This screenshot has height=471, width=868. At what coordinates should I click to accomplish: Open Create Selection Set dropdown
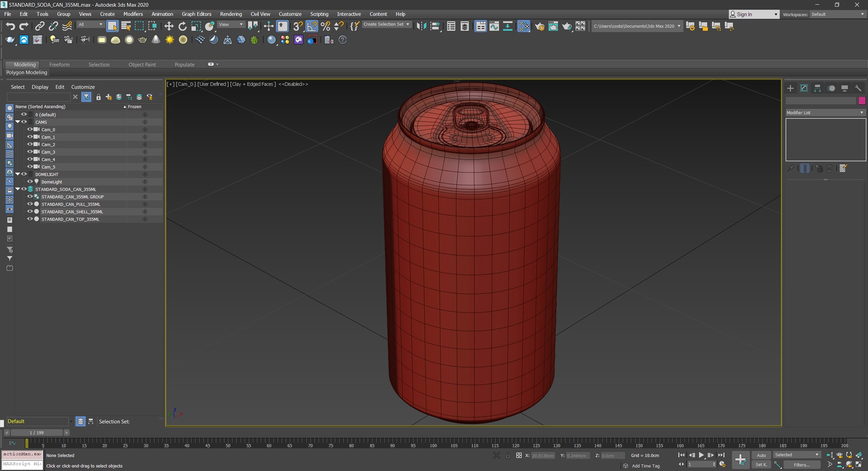[387, 24]
